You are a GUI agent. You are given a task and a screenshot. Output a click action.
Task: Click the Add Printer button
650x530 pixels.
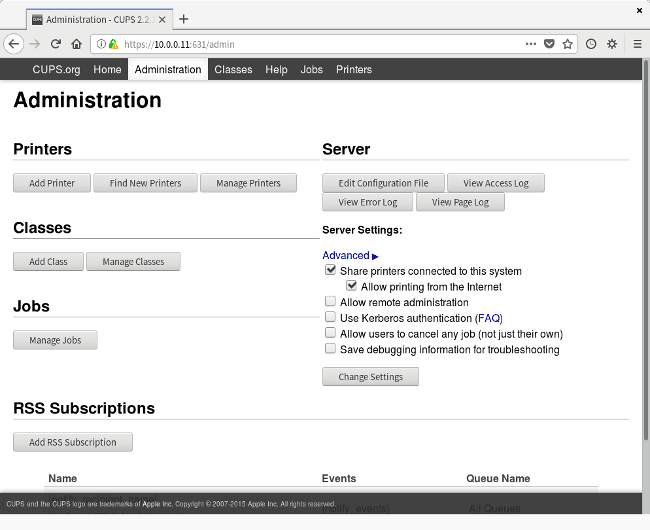pos(52,183)
